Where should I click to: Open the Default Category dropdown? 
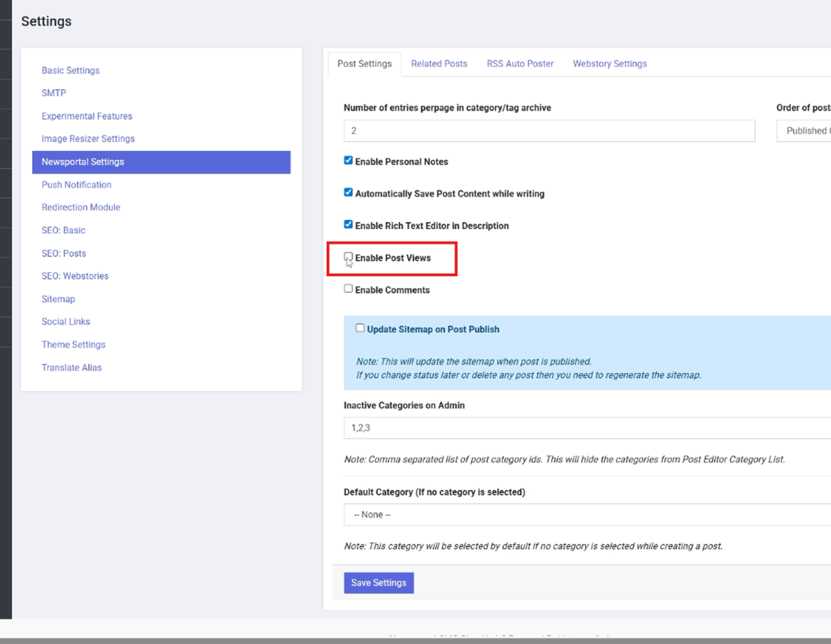tap(587, 515)
